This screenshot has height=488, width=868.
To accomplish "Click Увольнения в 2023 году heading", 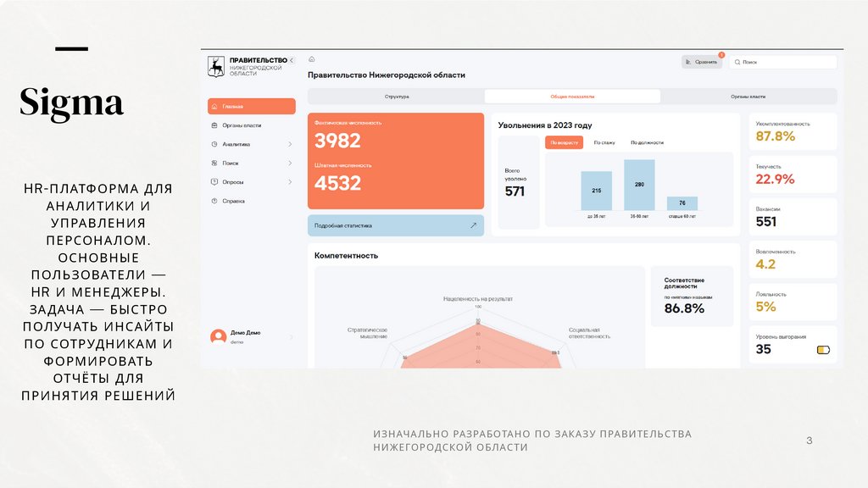I will [545, 125].
